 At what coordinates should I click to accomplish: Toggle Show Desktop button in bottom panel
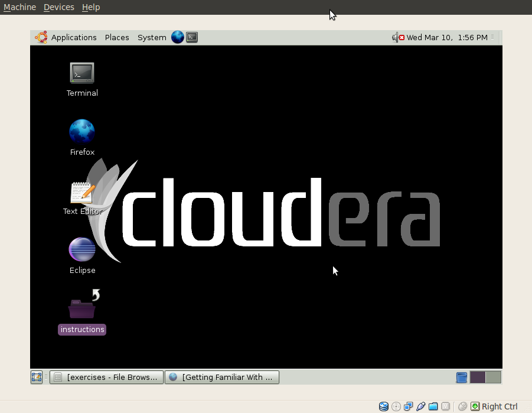click(37, 377)
